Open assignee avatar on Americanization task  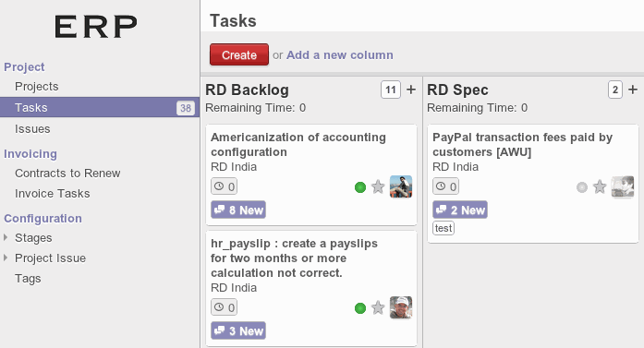[401, 186]
